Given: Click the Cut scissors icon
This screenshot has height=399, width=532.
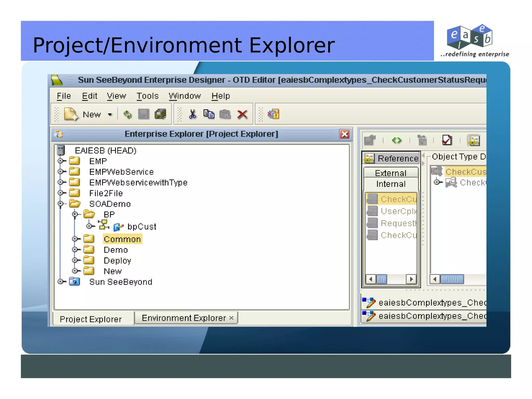Looking at the screenshot, I should (192, 114).
